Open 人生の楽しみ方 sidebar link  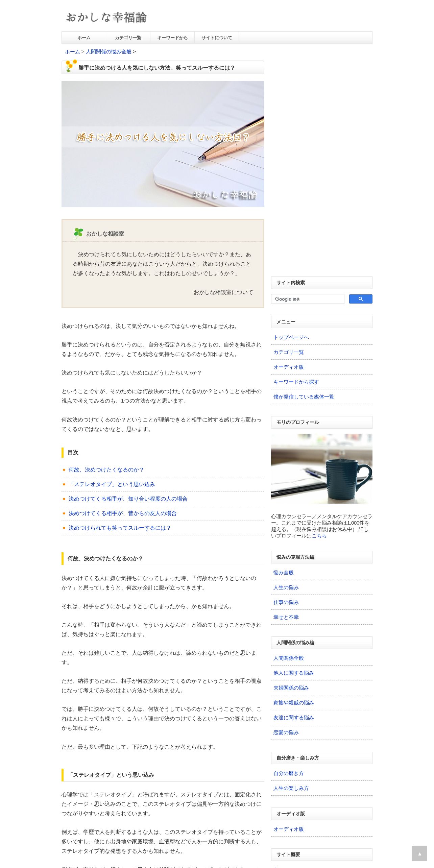click(291, 788)
